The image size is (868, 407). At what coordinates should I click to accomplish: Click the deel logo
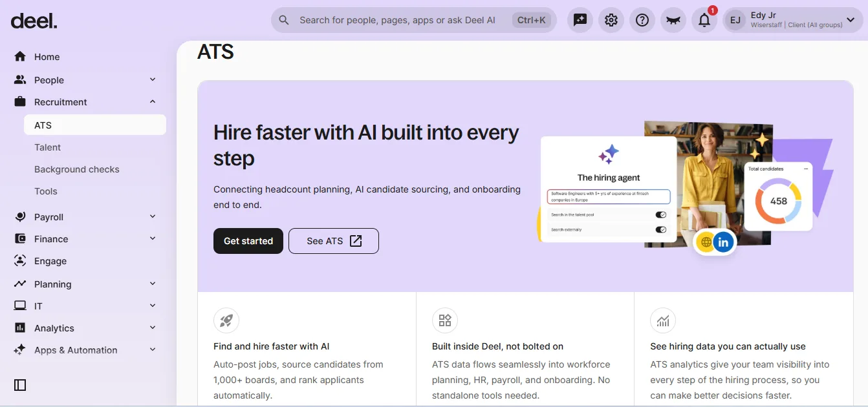pyautogui.click(x=34, y=21)
